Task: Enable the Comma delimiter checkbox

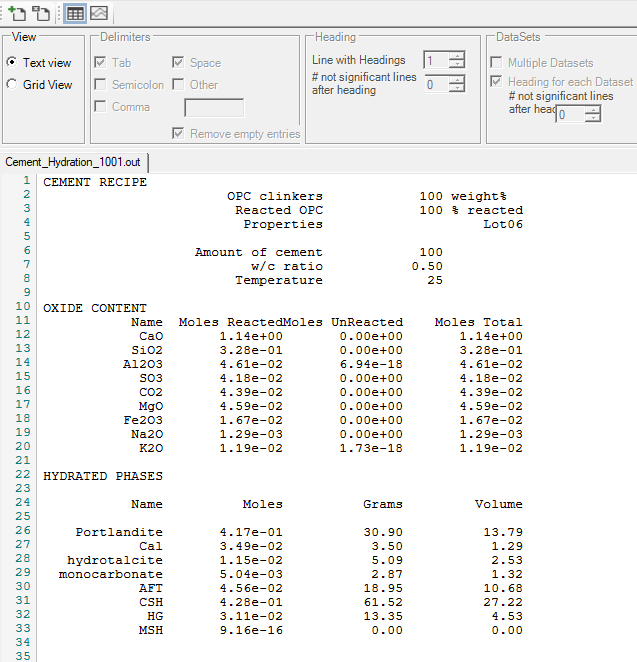Action: pyautogui.click(x=101, y=107)
